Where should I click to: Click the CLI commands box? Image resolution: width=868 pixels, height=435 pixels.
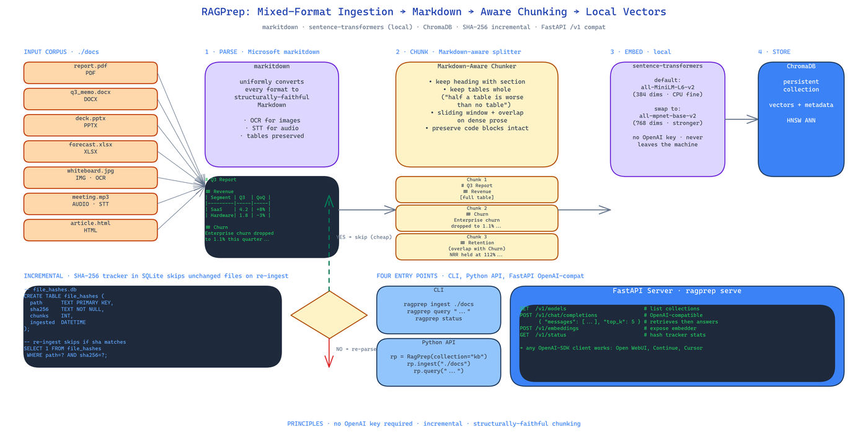coord(438,310)
